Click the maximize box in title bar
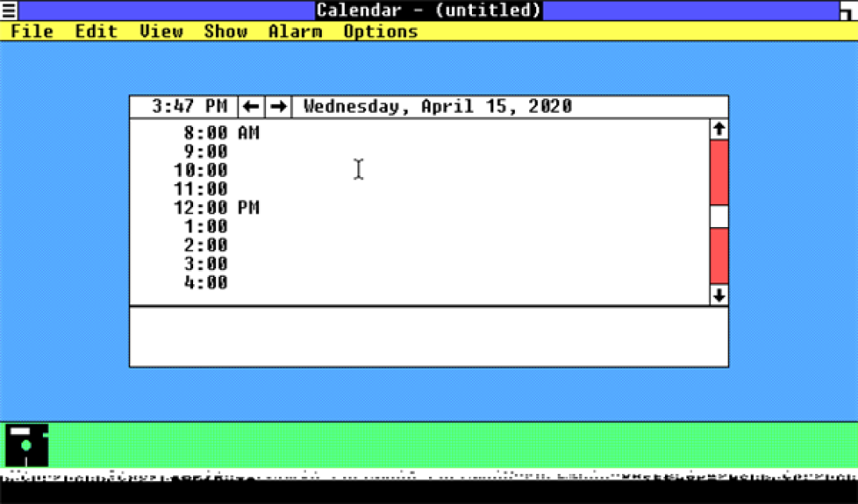The height and width of the screenshot is (504, 858). click(848, 10)
